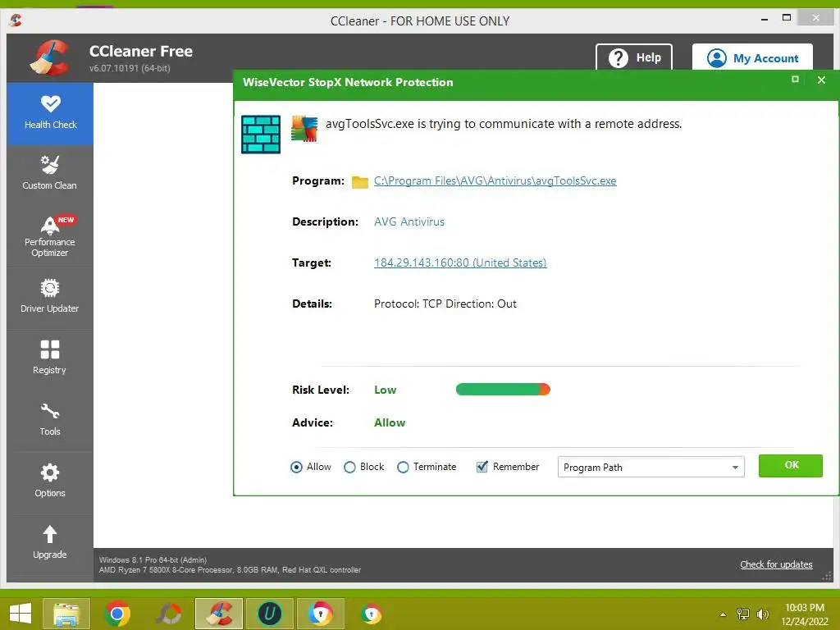Open Driver Updater section

pos(50,297)
